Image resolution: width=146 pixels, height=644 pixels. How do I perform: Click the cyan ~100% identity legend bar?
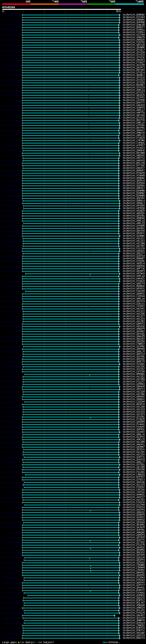click(130, 4)
